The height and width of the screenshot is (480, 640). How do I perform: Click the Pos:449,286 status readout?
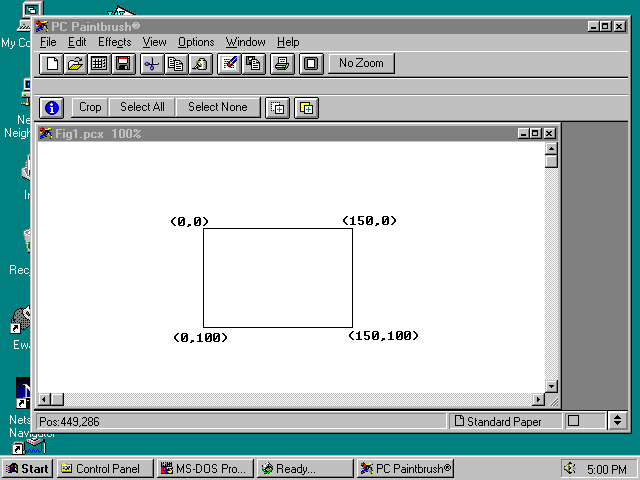click(x=69, y=422)
